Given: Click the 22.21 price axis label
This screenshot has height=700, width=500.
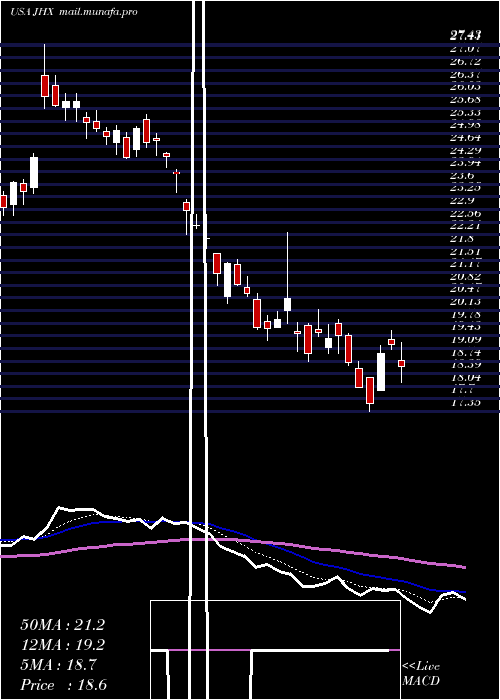Looking at the screenshot, I should click(x=465, y=226).
